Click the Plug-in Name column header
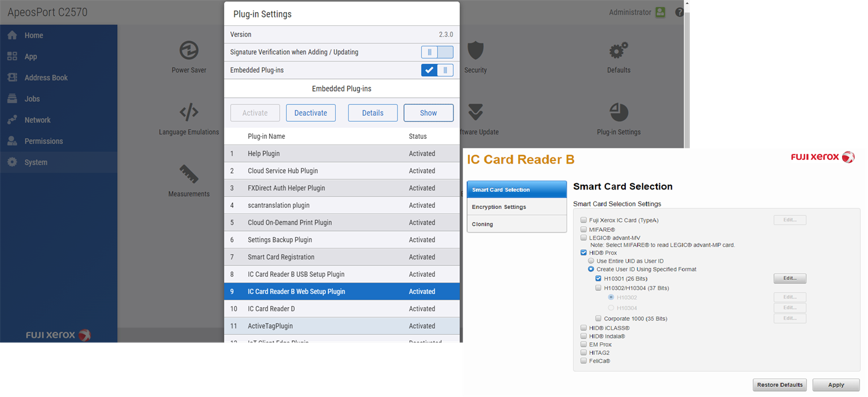The image size is (868, 397). [x=266, y=136]
